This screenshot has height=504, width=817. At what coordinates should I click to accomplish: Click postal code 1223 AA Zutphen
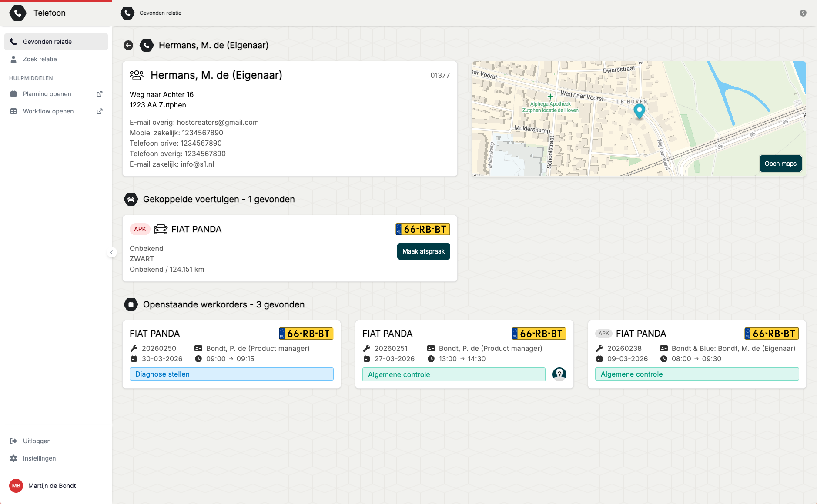click(x=158, y=105)
